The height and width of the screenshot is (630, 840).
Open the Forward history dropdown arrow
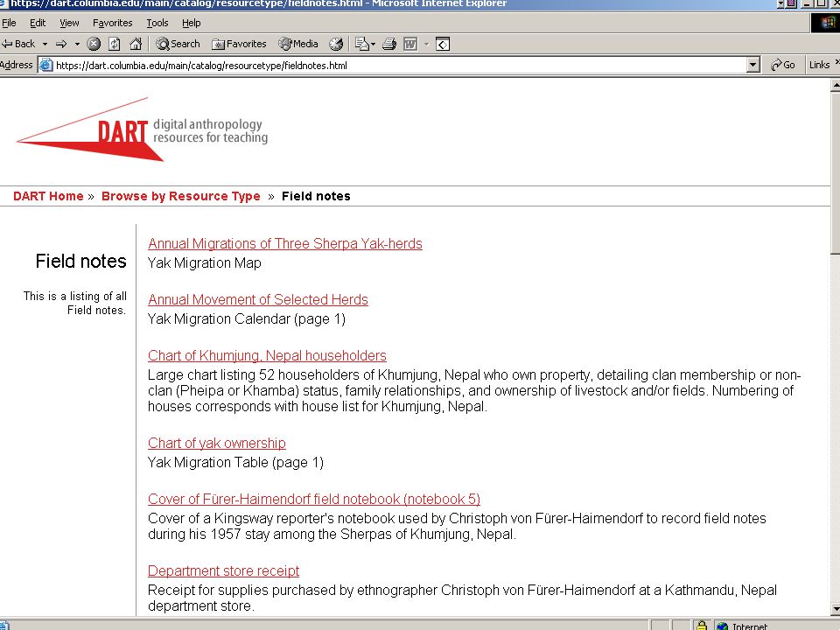coord(77,44)
